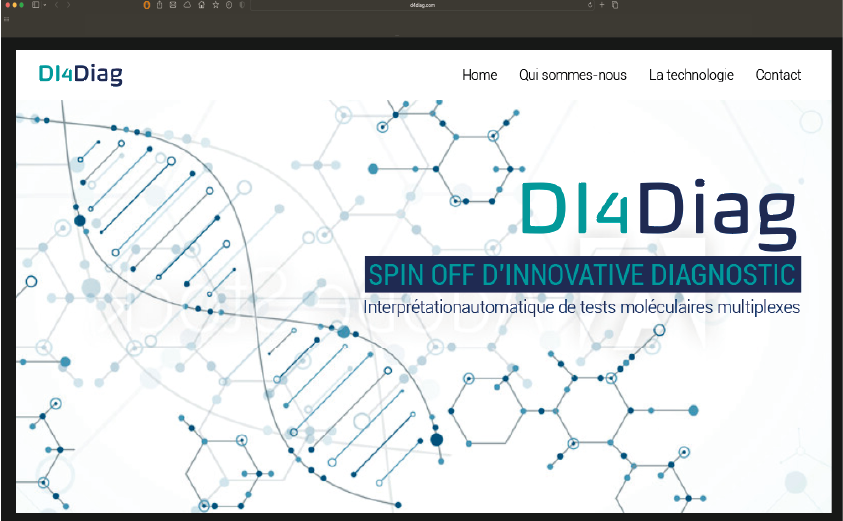Click the star bookmarks icon

215,5
